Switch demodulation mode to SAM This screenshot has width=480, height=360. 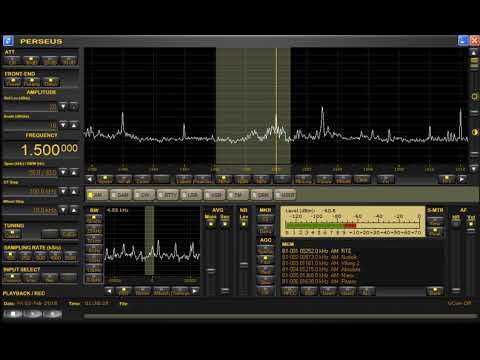pyautogui.click(x=120, y=195)
